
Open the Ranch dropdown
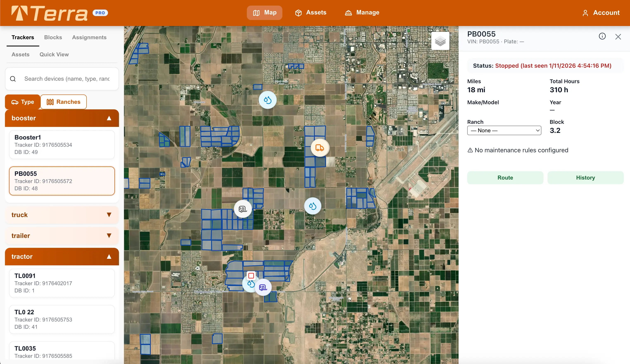point(504,130)
